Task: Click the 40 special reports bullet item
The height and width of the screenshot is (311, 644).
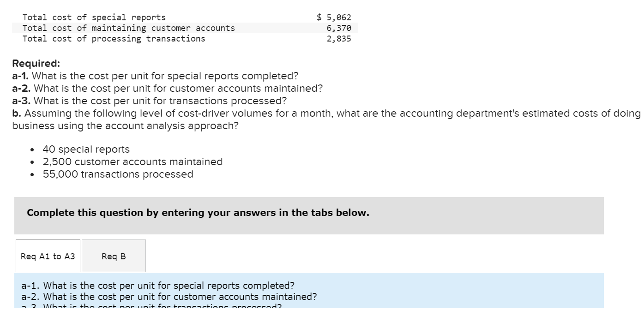Action: point(86,149)
